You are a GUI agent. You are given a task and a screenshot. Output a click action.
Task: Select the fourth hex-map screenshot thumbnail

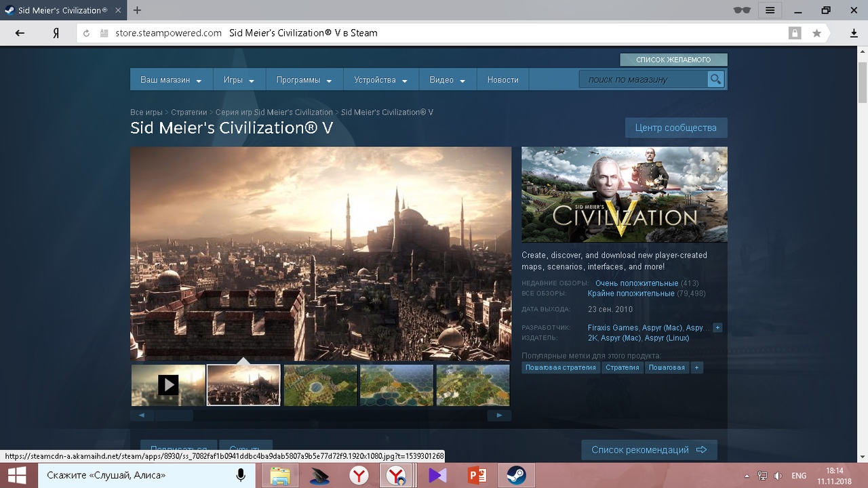pyautogui.click(x=397, y=385)
